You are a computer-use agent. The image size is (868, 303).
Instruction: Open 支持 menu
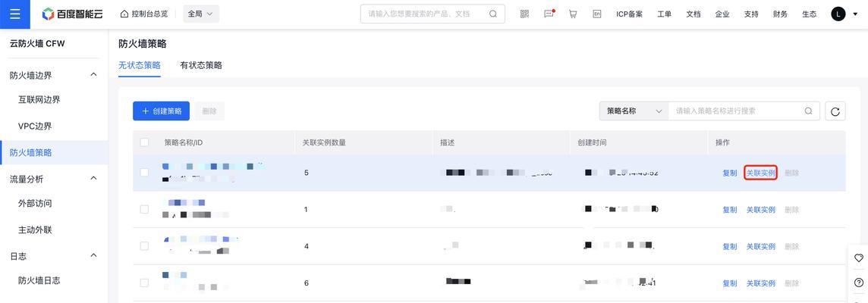point(751,14)
